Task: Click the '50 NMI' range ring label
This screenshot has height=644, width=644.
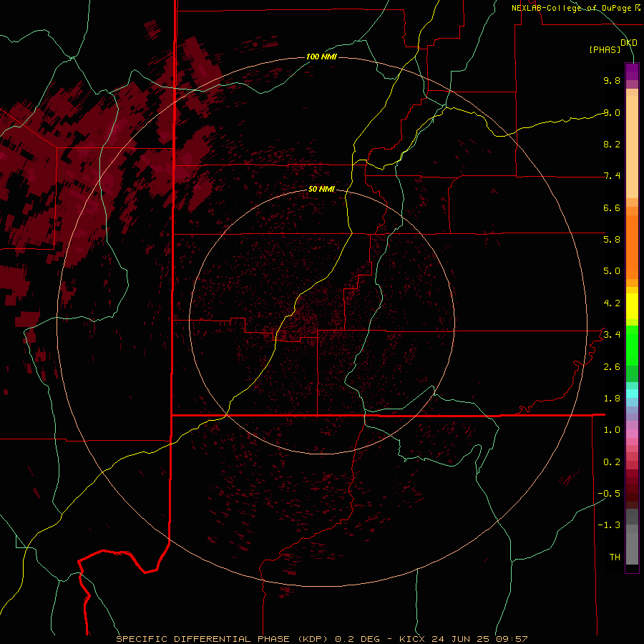Action: (x=321, y=189)
